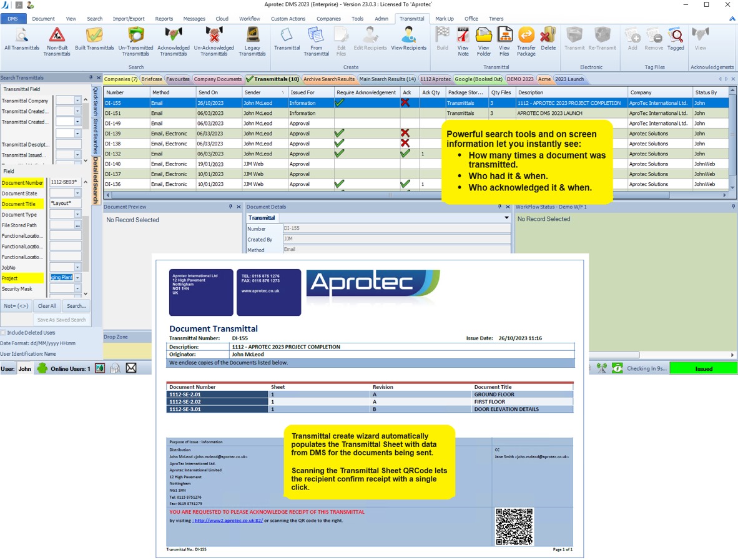The width and height of the screenshot is (738, 560).
Task: Open the Document State dropdown
Action: tap(77, 193)
